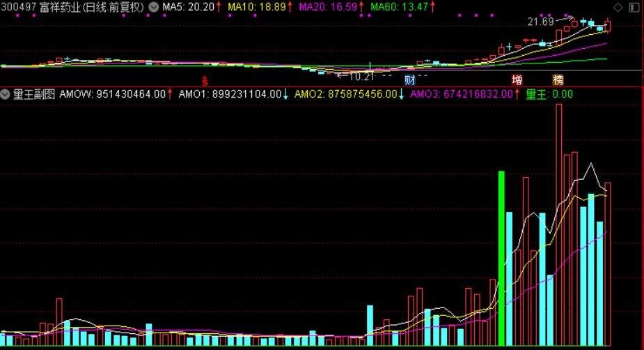Click the 21.69 high price label
The height and width of the screenshot is (350, 644).
coord(540,22)
